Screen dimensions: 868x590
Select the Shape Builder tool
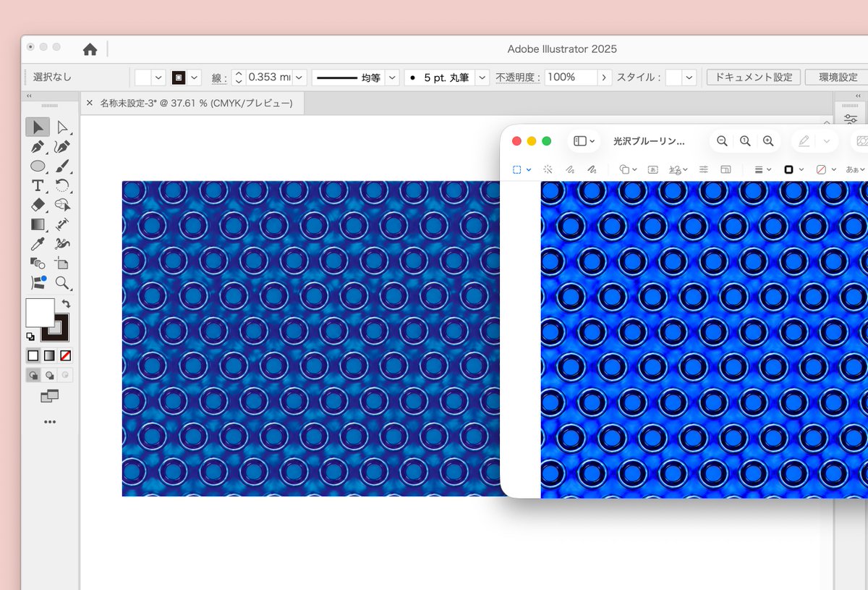pos(62,205)
